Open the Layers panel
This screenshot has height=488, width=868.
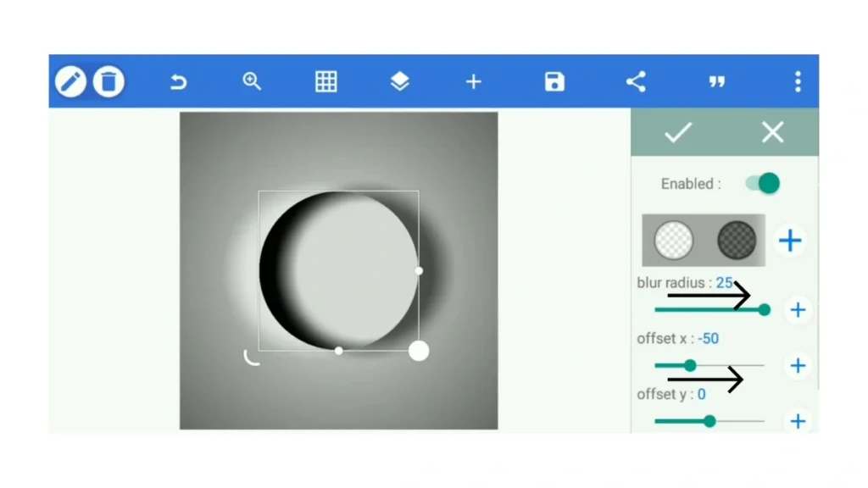[399, 81]
